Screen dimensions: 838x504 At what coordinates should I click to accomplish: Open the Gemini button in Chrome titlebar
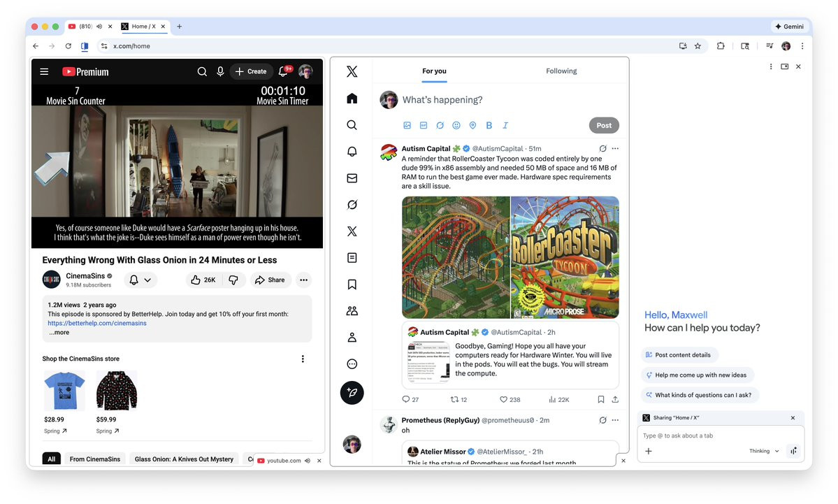tap(789, 26)
